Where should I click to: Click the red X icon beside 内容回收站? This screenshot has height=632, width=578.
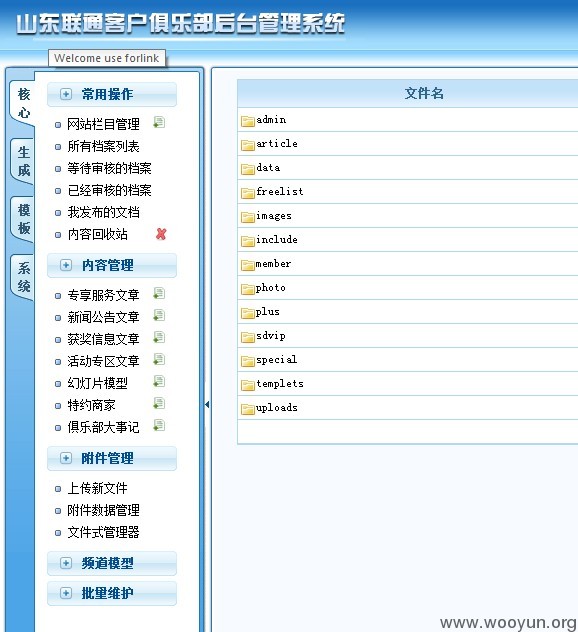point(161,234)
